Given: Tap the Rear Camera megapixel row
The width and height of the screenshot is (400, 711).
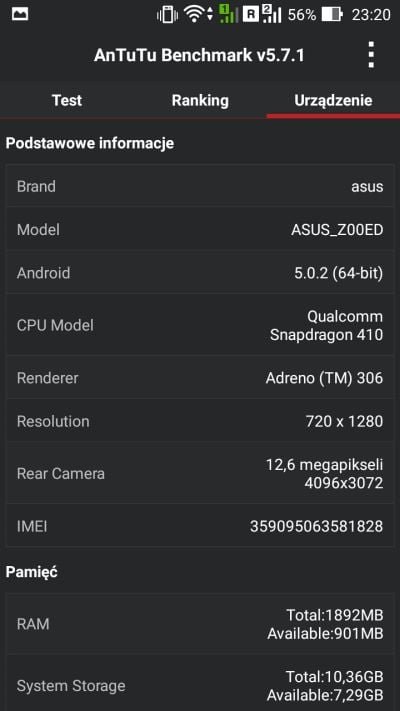Looking at the screenshot, I should 200,473.
